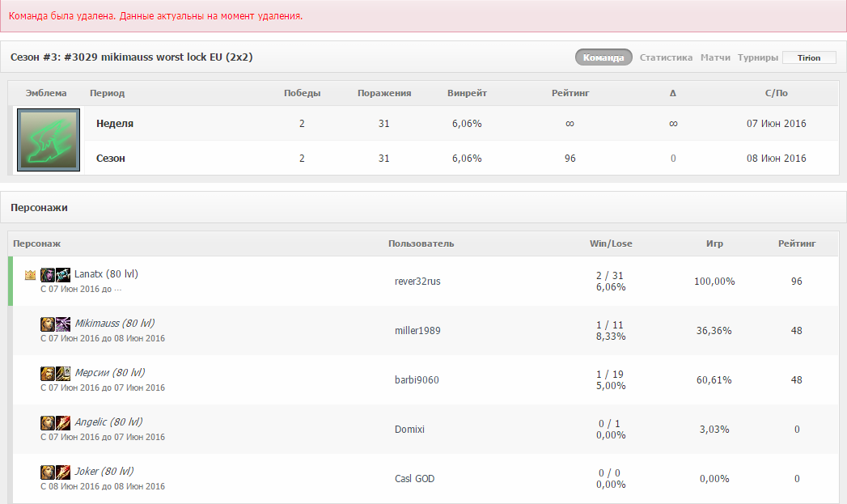
Task: Click the red class icon next to Joker
Action: coord(63,472)
